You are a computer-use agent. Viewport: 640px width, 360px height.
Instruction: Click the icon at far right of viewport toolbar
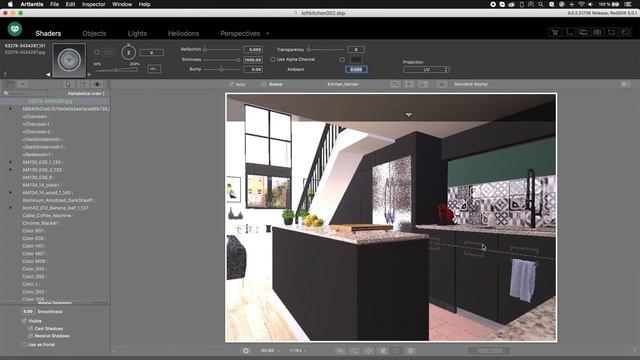(625, 84)
